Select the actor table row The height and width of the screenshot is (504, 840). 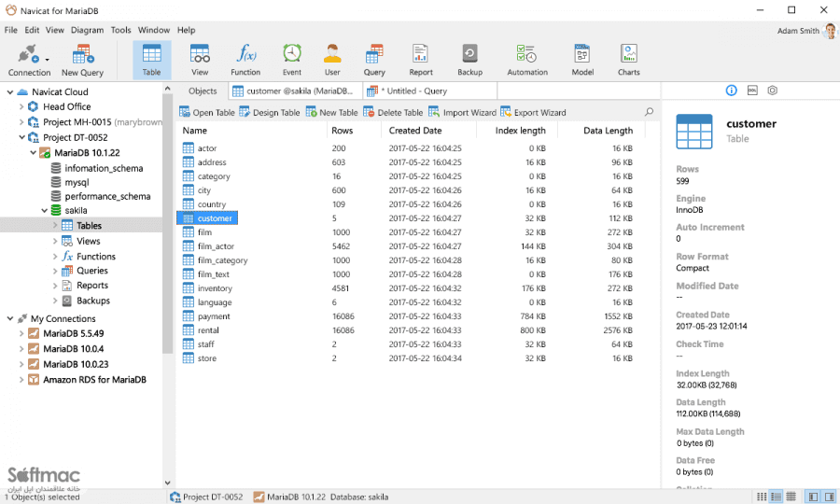pos(413,148)
